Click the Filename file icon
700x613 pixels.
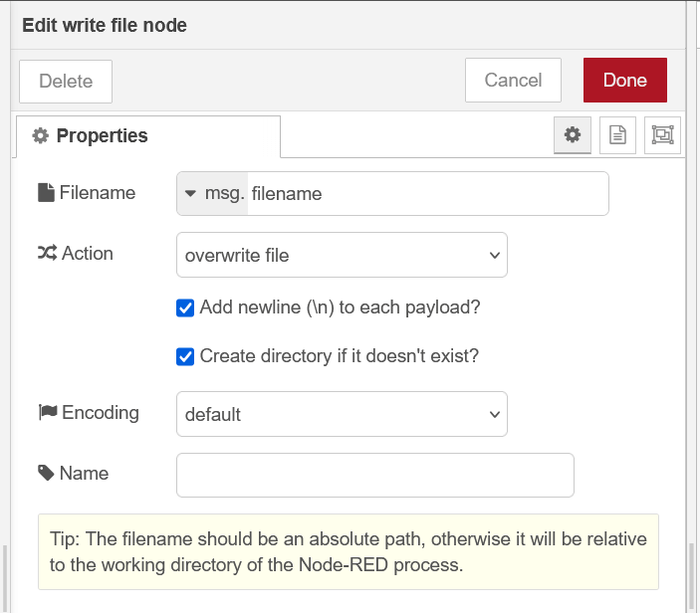46,193
